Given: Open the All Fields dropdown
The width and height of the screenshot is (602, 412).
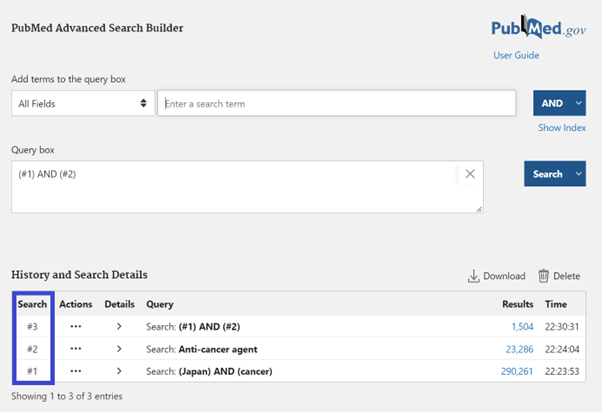Looking at the screenshot, I should click(x=82, y=103).
